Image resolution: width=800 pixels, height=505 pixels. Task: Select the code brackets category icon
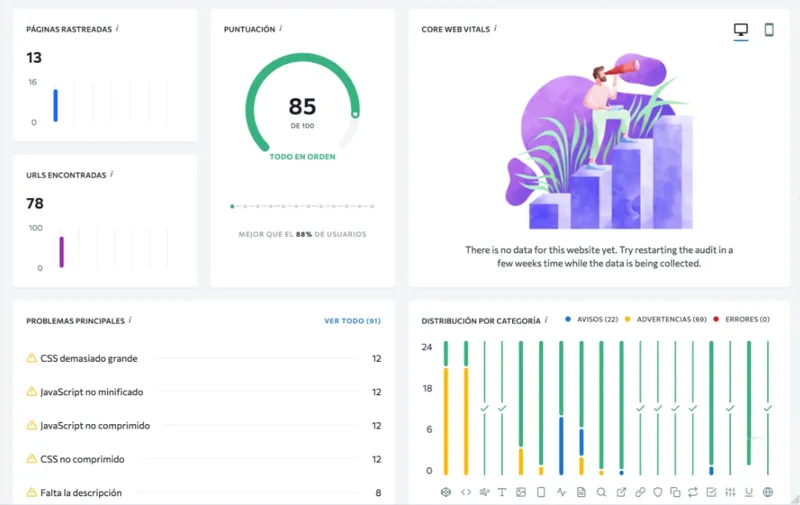[465, 492]
